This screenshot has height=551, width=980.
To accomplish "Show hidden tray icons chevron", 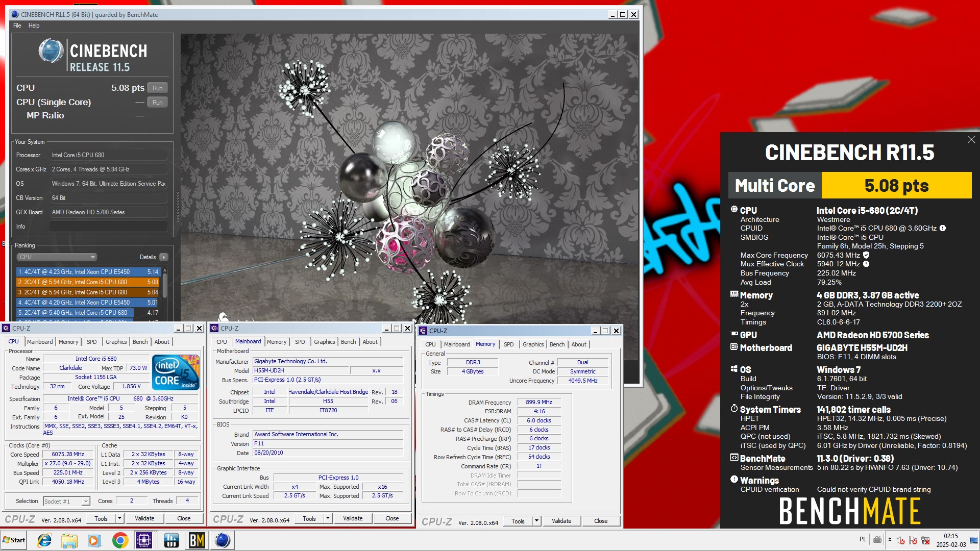I will pyautogui.click(x=890, y=539).
